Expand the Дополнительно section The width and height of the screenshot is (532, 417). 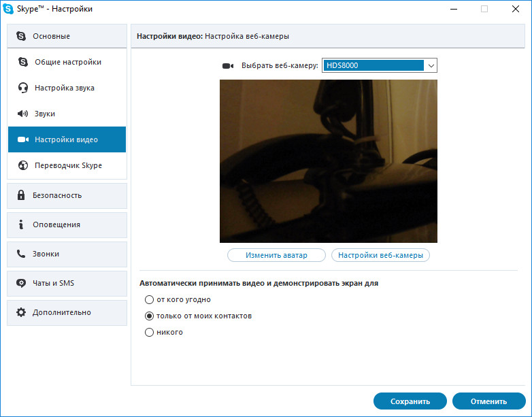click(x=67, y=312)
